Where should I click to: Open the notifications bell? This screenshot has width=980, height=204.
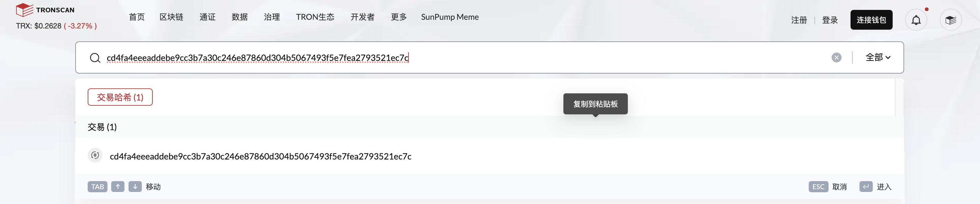[x=916, y=20]
